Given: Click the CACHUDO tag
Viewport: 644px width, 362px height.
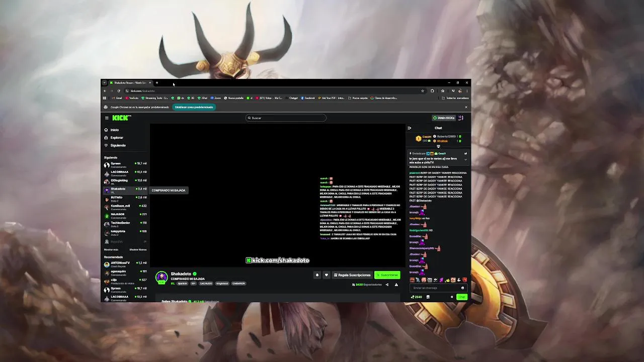Looking at the screenshot, I should [x=206, y=284].
